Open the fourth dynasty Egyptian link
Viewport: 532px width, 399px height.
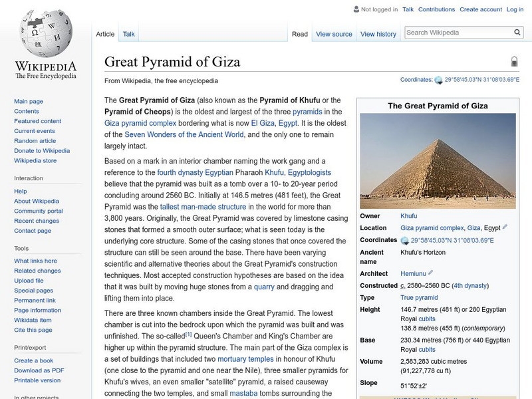pyautogui.click(x=195, y=172)
